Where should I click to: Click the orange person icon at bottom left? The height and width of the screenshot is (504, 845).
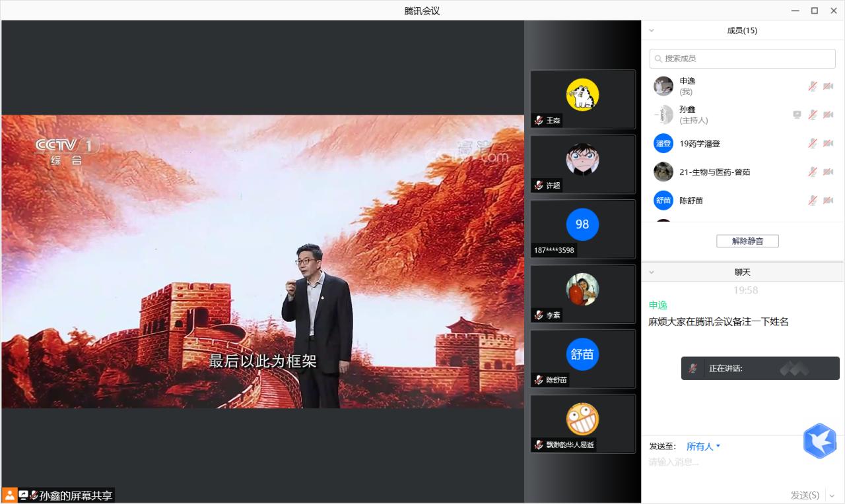click(9, 495)
